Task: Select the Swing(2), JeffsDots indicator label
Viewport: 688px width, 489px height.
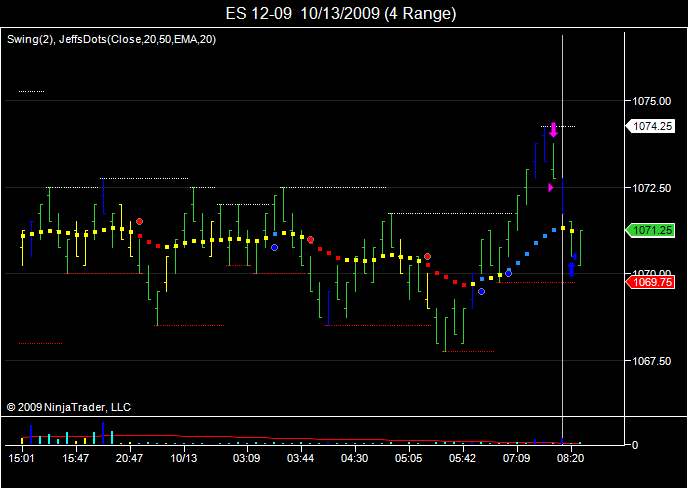Action: tap(111, 40)
